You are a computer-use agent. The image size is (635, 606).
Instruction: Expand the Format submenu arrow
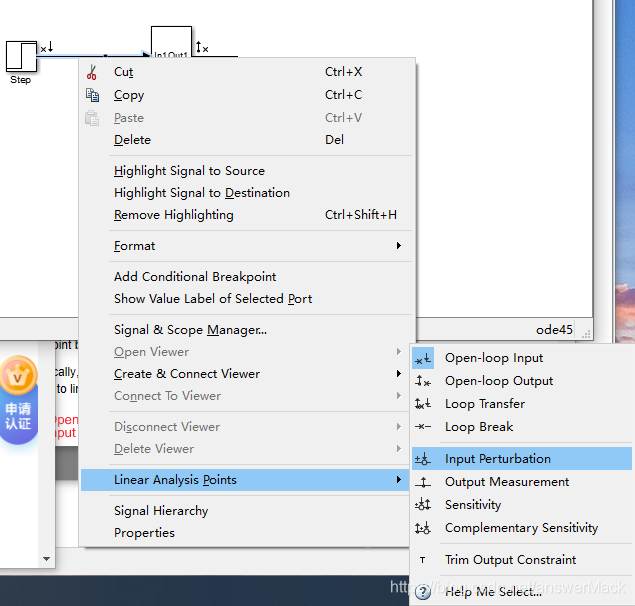pyautogui.click(x=399, y=246)
